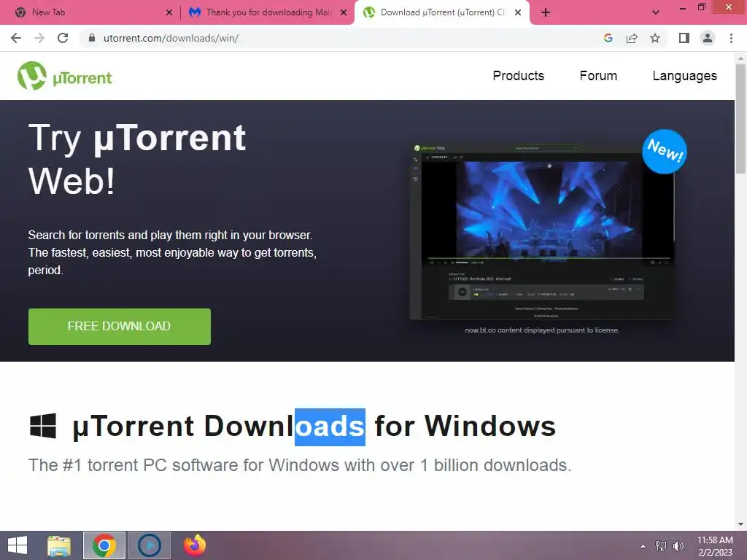Open the Languages menu

[x=684, y=76]
